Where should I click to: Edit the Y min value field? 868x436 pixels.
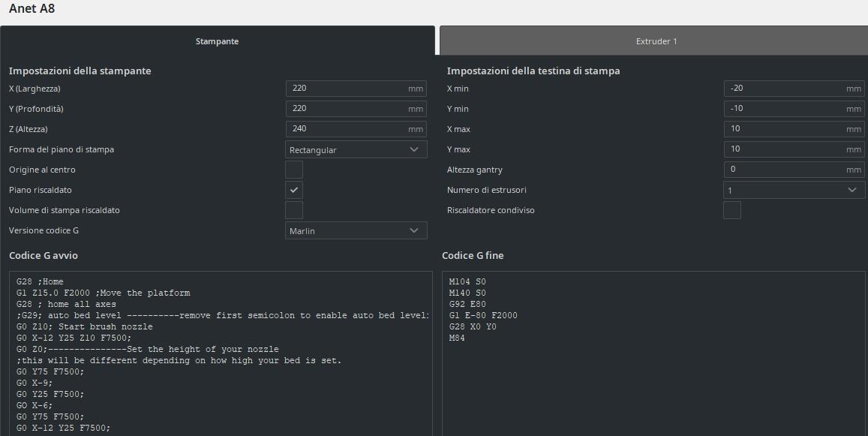coord(794,109)
